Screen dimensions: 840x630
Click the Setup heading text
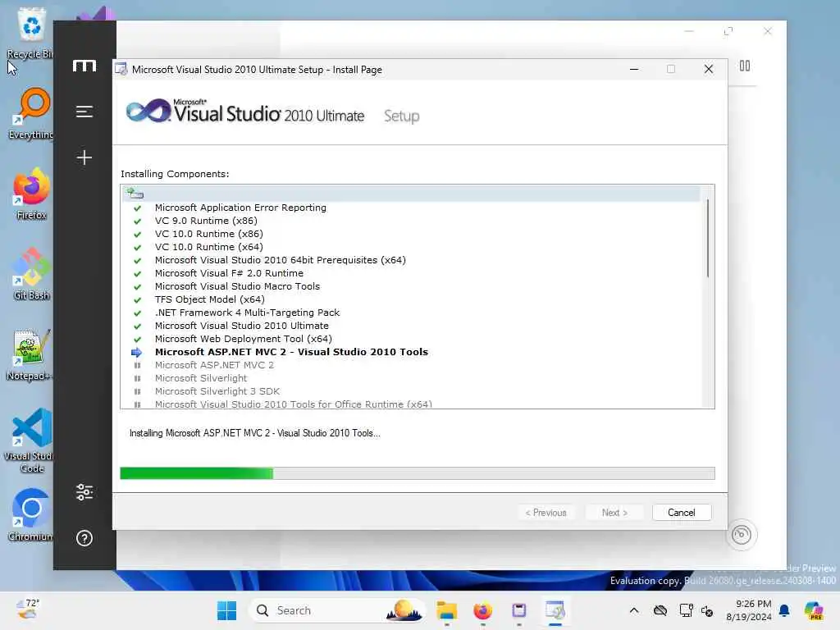(x=401, y=116)
